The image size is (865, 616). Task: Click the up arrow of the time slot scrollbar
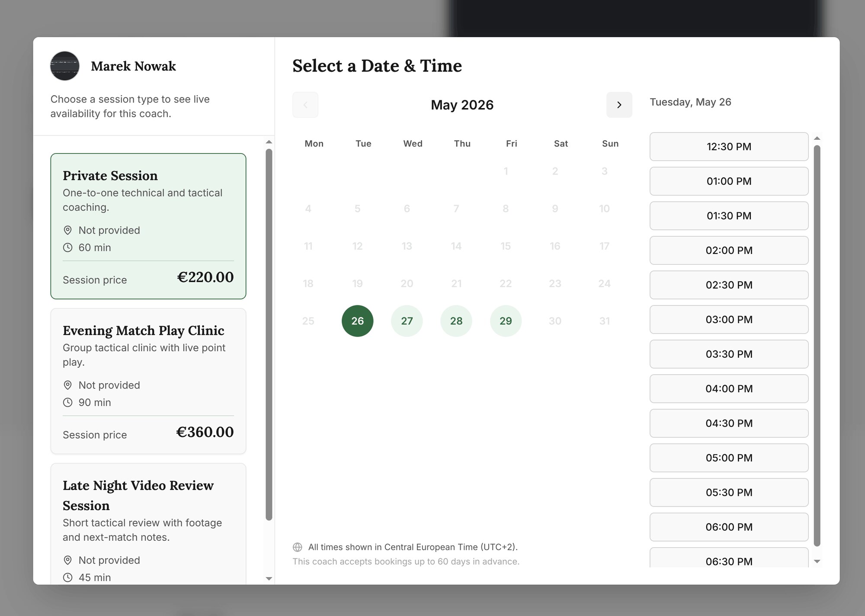[817, 138]
